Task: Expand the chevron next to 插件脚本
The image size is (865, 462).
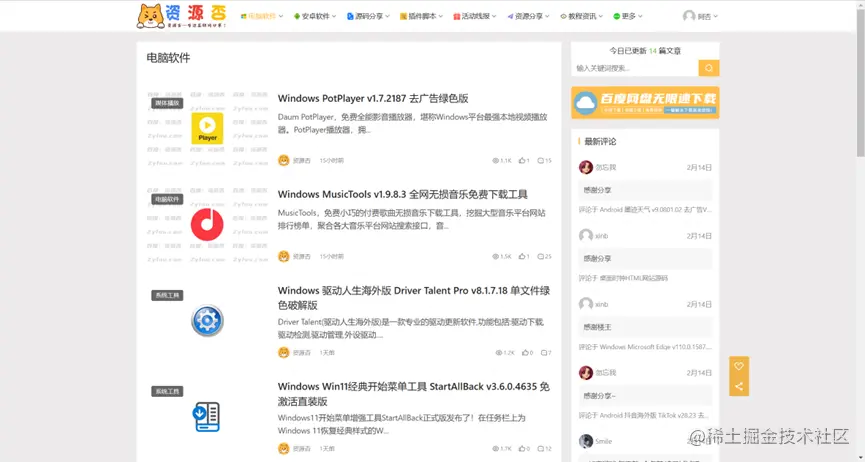Action: [x=440, y=17]
